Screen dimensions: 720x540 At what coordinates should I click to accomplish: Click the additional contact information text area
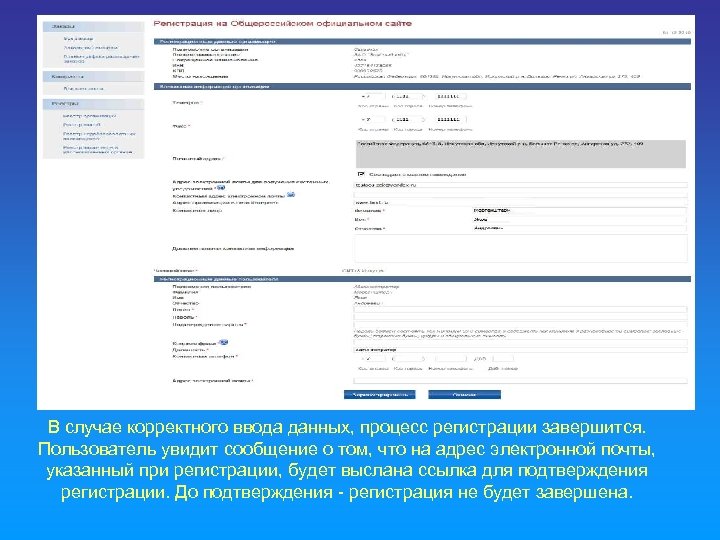521,248
